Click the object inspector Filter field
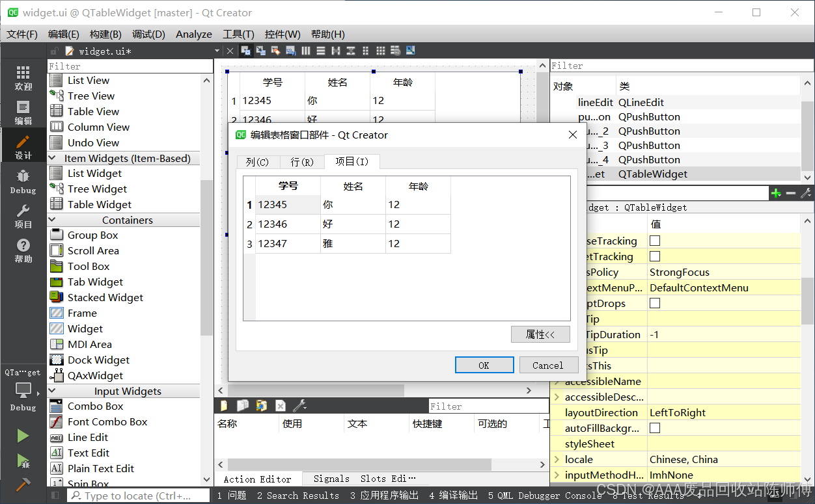Screen dimensions: 815x504 (x=682, y=66)
